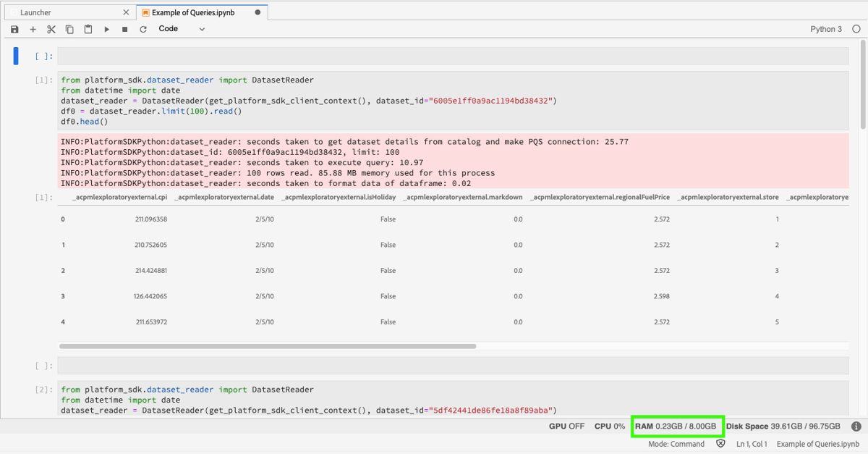Cut selected cell using scissors icon

pyautogui.click(x=51, y=29)
